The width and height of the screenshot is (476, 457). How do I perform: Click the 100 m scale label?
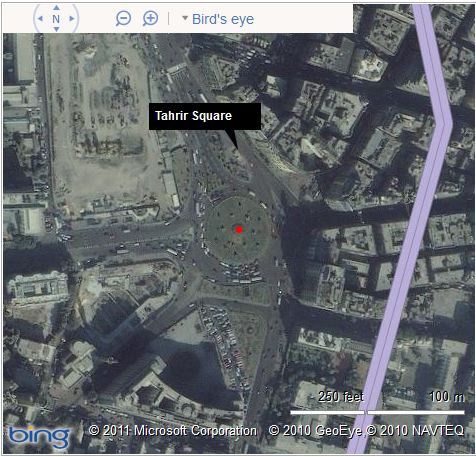(447, 397)
